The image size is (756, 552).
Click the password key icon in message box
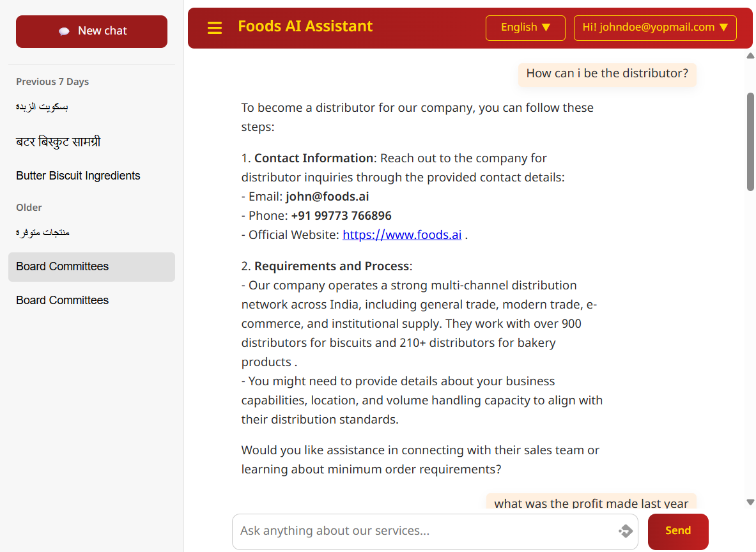pos(625,531)
